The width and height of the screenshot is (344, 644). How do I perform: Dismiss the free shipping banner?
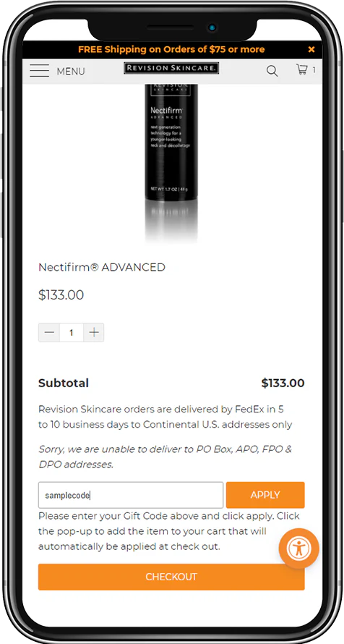[311, 50]
